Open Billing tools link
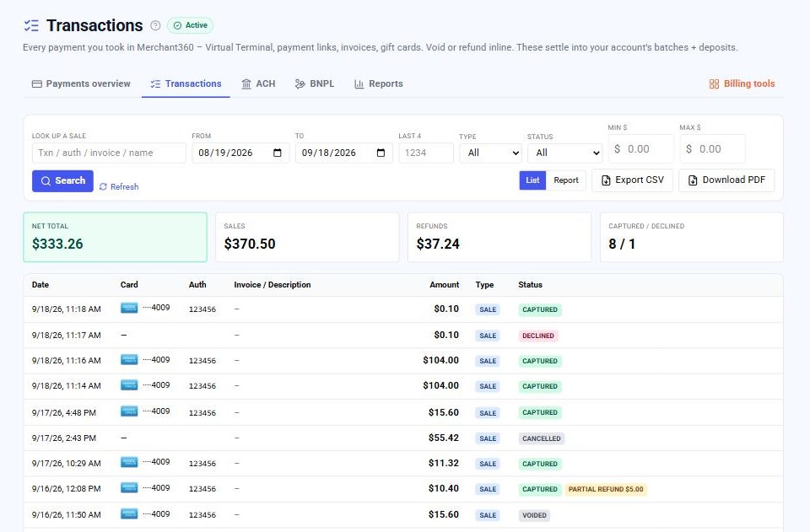810x532 pixels. point(742,83)
